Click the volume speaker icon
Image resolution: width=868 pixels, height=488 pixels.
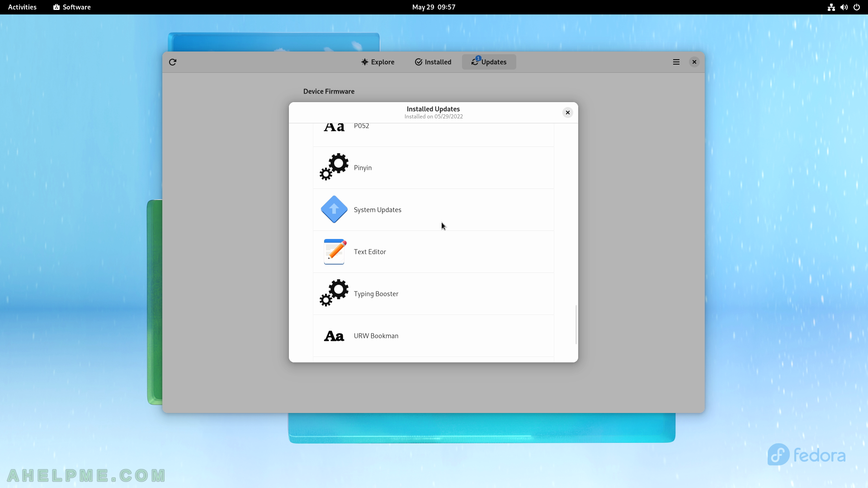coord(844,7)
